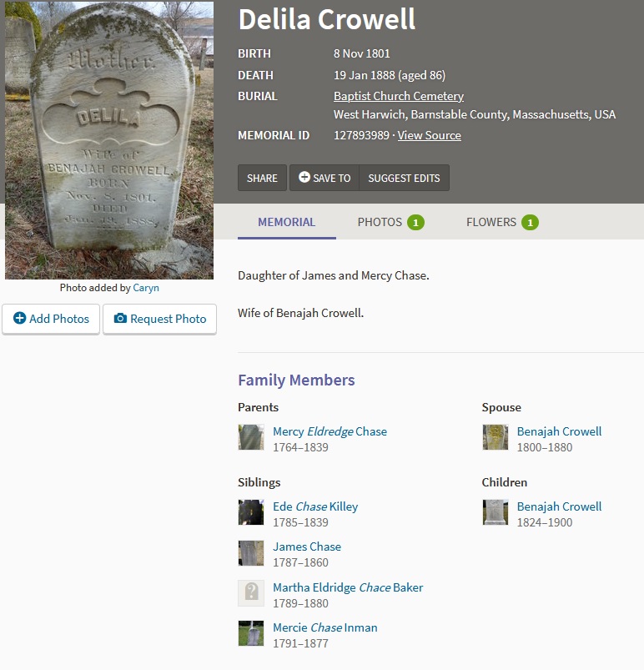Click the green Photos count badge
This screenshot has height=670, width=644.
coord(415,222)
